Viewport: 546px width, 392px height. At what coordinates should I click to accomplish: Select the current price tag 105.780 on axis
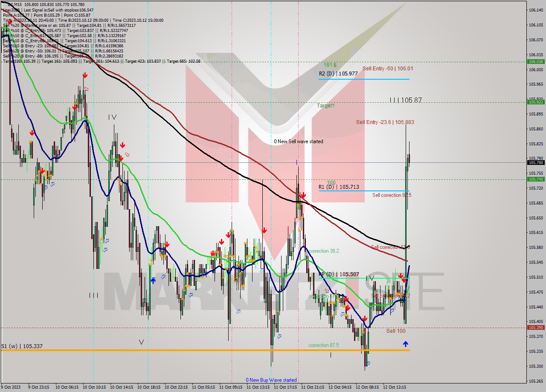[x=536, y=162]
